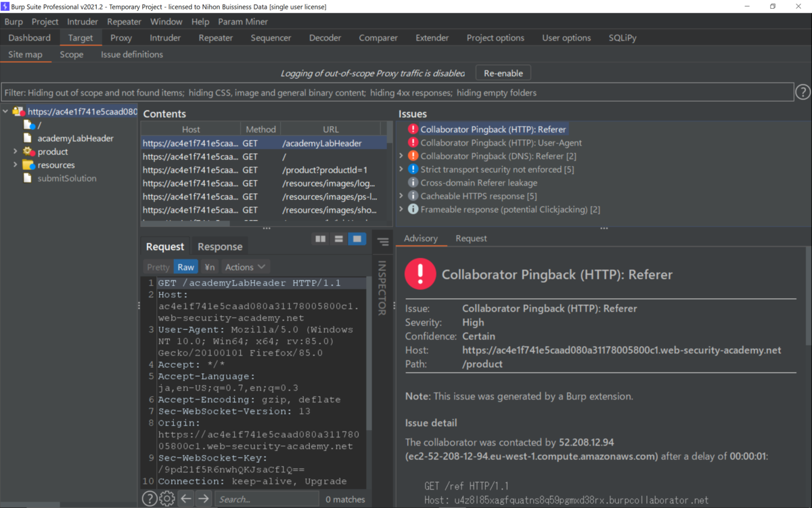Open the Inspector panel hamburger icon
Screen dimensions: 812x508
pyautogui.click(x=383, y=242)
